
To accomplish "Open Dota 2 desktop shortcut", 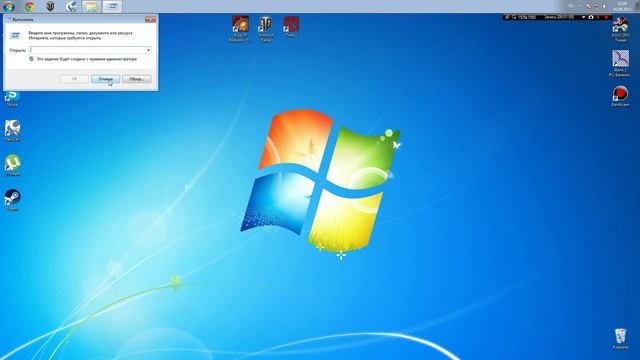I will [291, 27].
